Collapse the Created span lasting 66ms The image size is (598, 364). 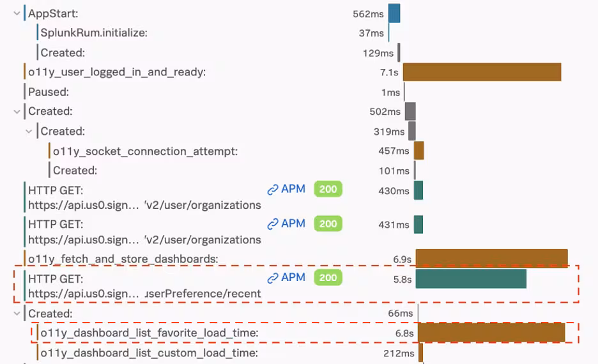17,314
